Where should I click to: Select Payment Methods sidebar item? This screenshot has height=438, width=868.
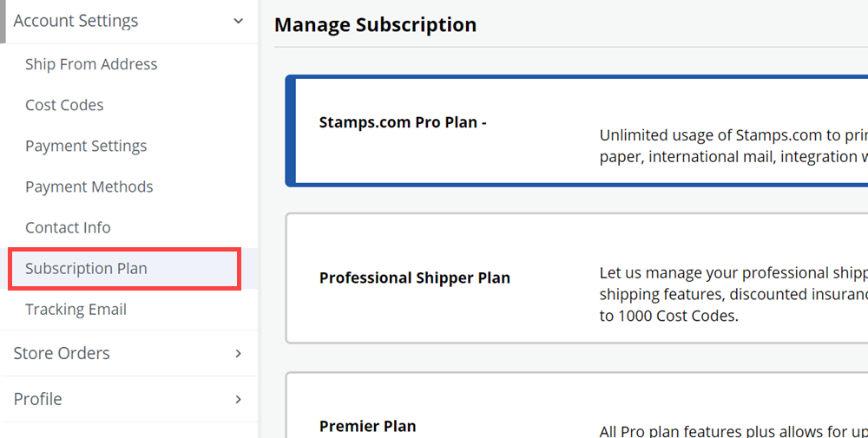[89, 186]
